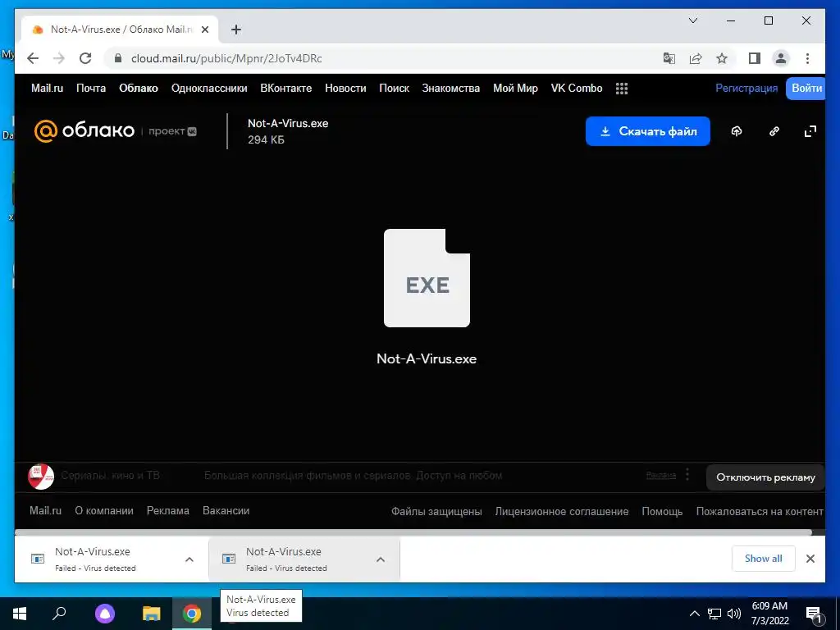Open Знакомства in top navigation

(451, 89)
